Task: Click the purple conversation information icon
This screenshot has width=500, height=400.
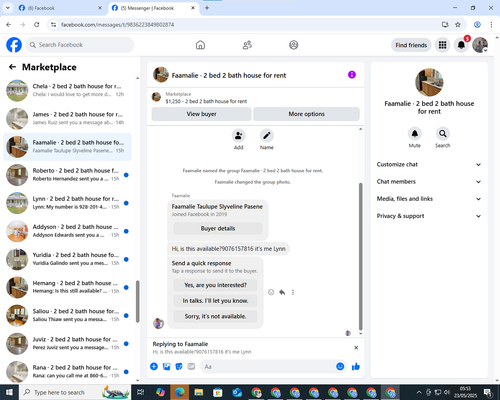Action: coord(352,75)
